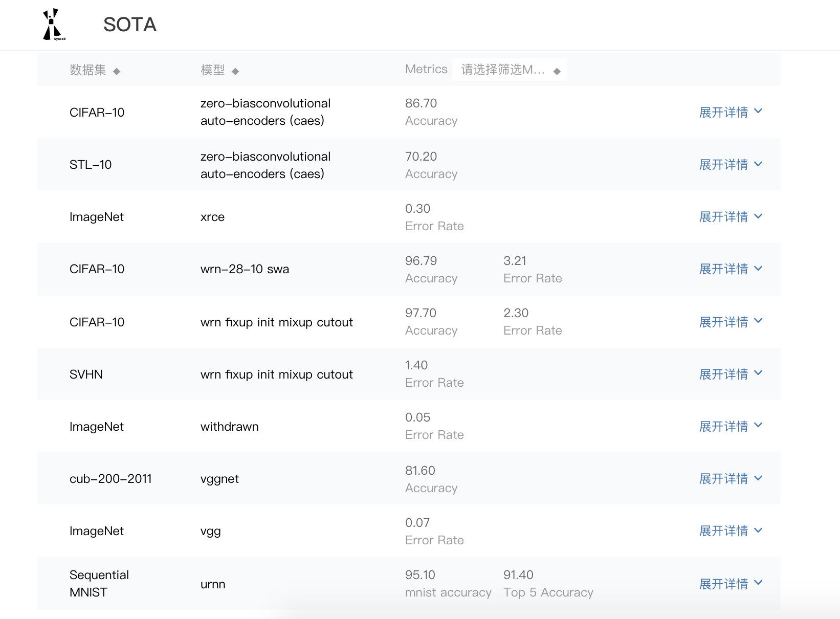Expand details for ImageNet xrce row
Viewport: 840px width, 619px height.
coord(730,216)
